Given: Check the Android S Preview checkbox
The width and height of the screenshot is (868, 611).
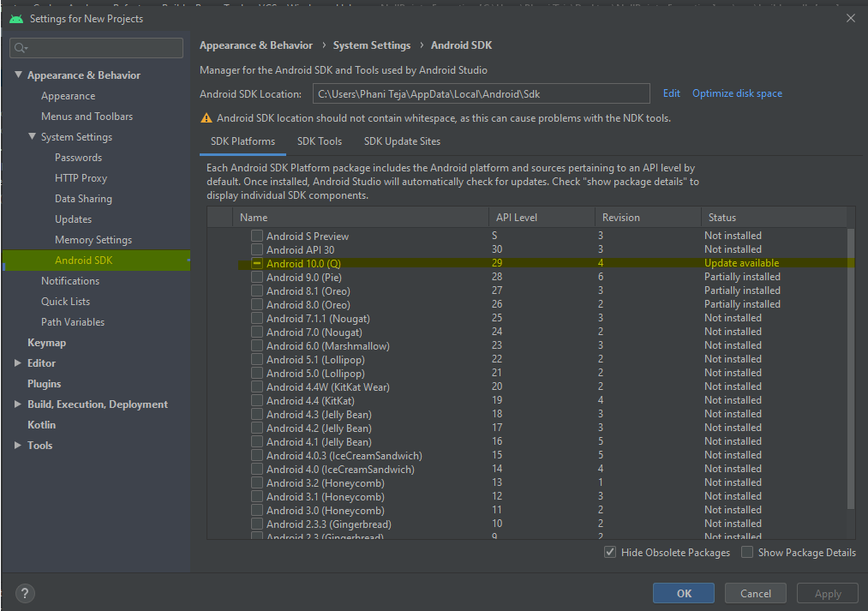Looking at the screenshot, I should 257,236.
